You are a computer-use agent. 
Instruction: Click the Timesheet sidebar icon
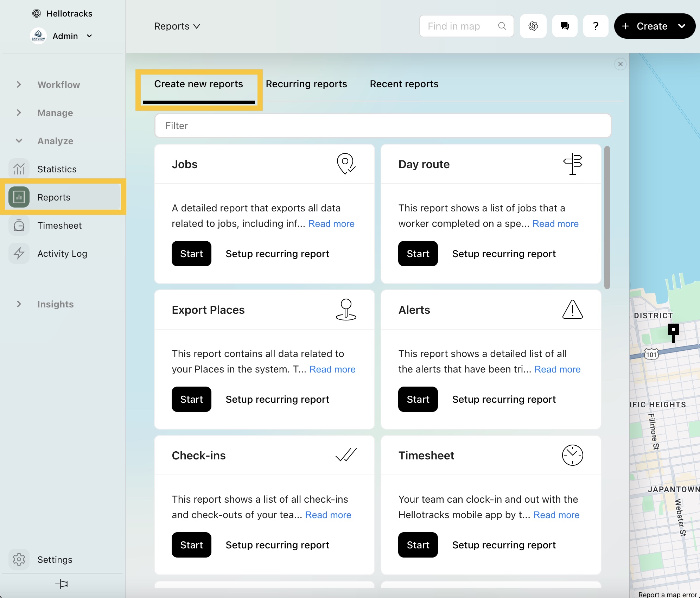pos(19,225)
